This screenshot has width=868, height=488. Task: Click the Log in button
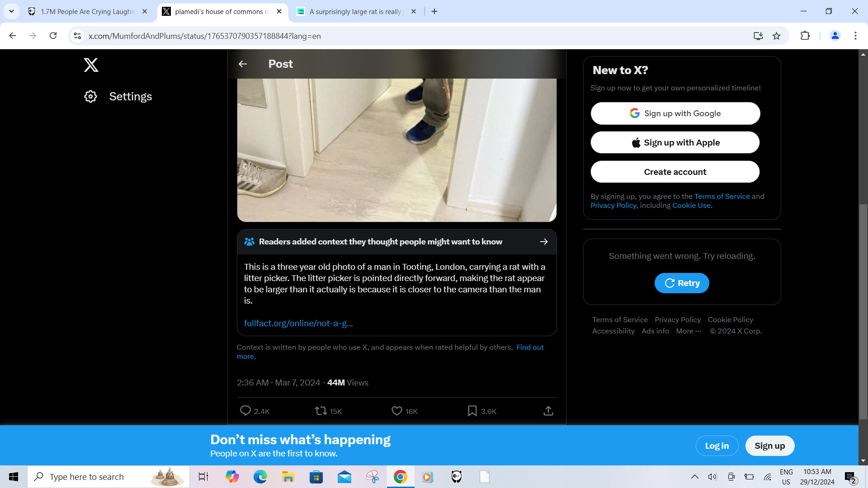click(717, 446)
